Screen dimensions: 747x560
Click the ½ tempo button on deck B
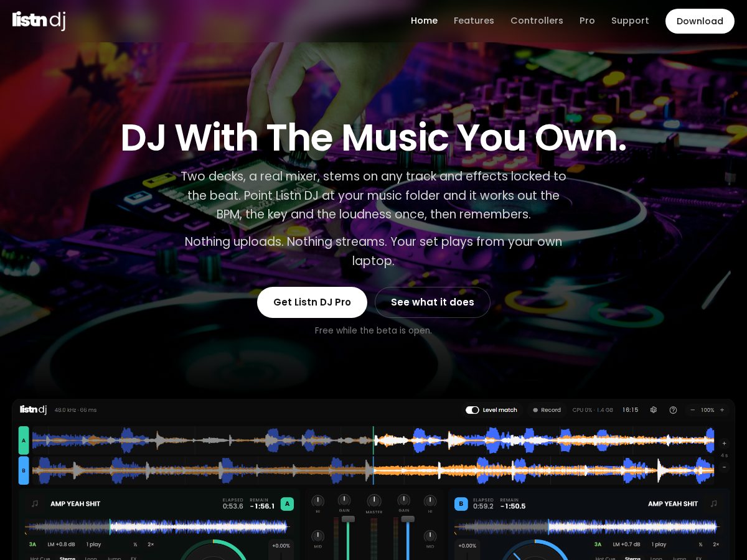pos(700,544)
